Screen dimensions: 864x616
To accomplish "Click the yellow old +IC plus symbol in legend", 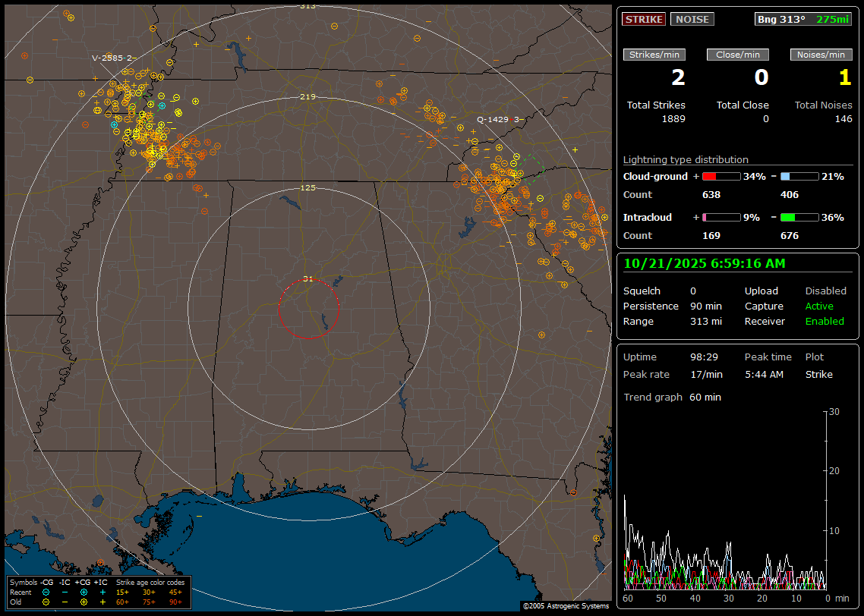I will click(x=102, y=602).
